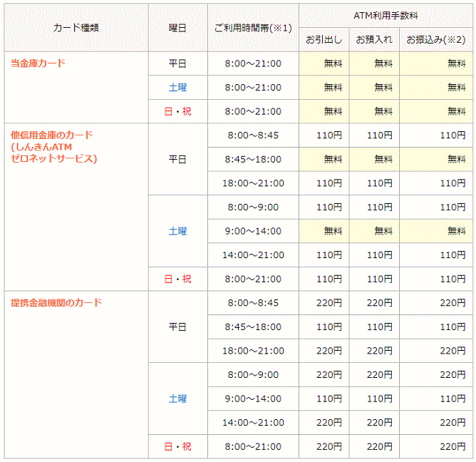Click the お振込み(※2) sub-header
The width and height of the screenshot is (476, 462).
(x=436, y=39)
